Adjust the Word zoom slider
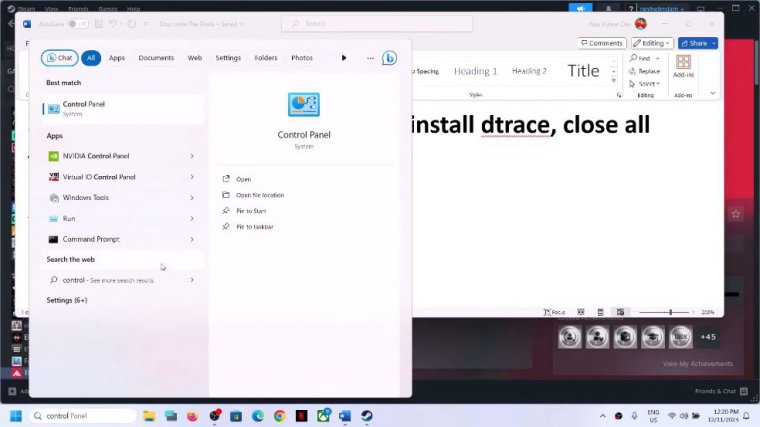760x427 pixels. (670, 312)
